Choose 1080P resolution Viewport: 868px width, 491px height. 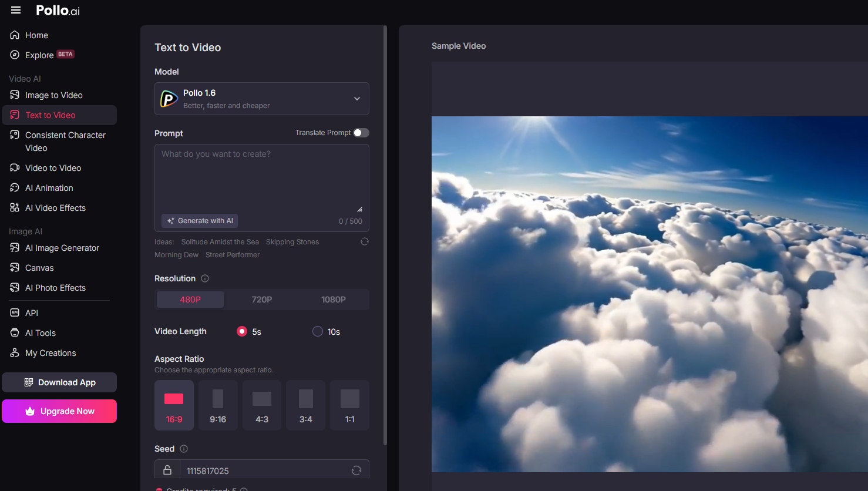coord(334,300)
